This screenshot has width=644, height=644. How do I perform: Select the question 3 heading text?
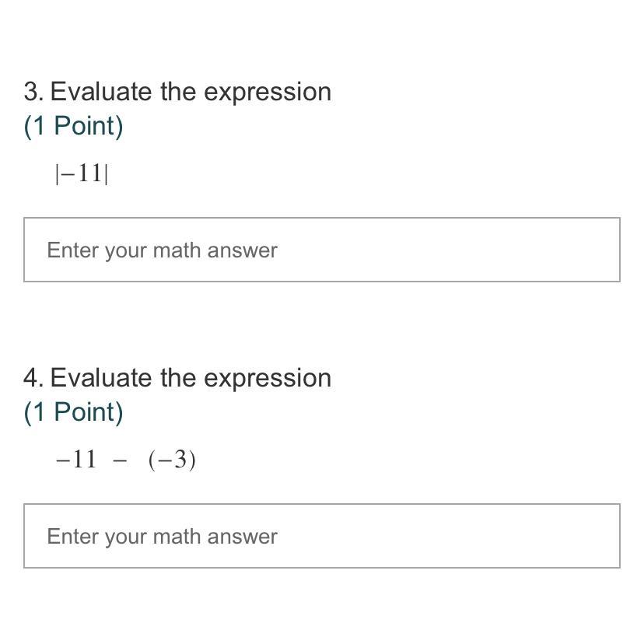(x=177, y=92)
